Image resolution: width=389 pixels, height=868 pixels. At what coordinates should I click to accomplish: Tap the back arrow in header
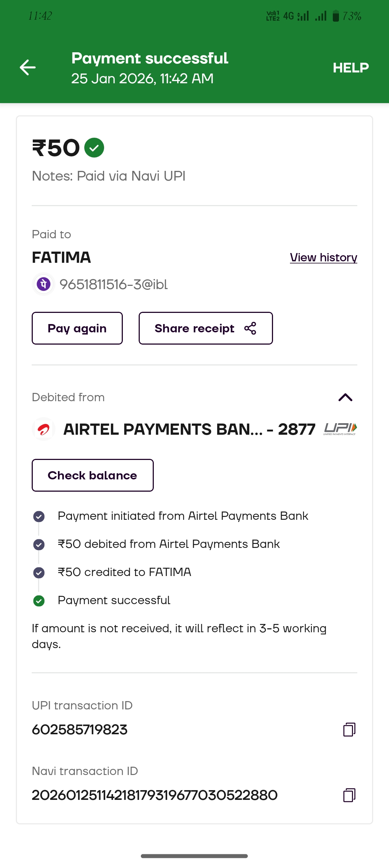[x=28, y=67]
